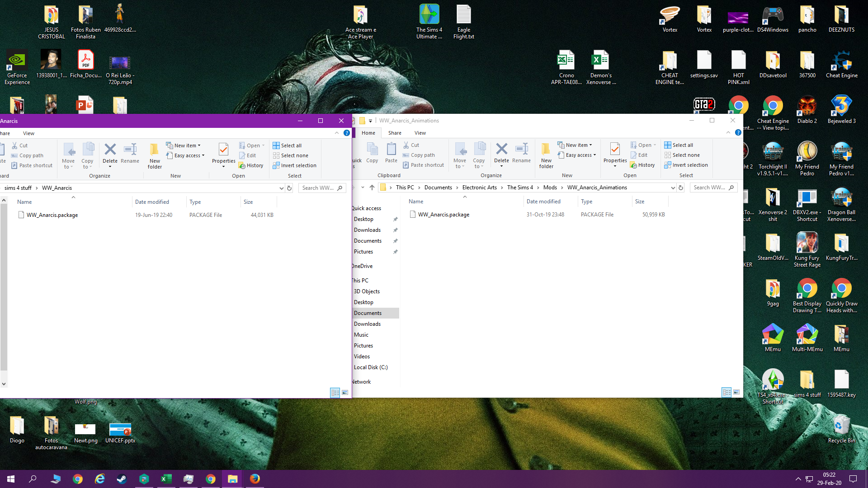Open Excel from the taskbar
The image size is (868, 488).
tap(166, 479)
